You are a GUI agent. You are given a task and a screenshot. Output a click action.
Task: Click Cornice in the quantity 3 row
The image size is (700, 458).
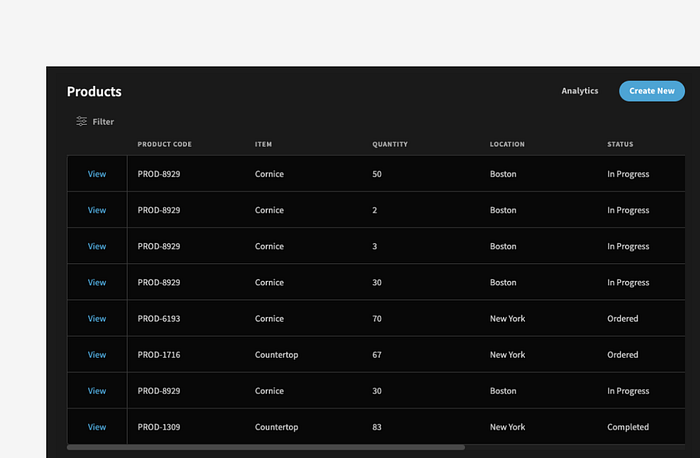click(x=269, y=246)
